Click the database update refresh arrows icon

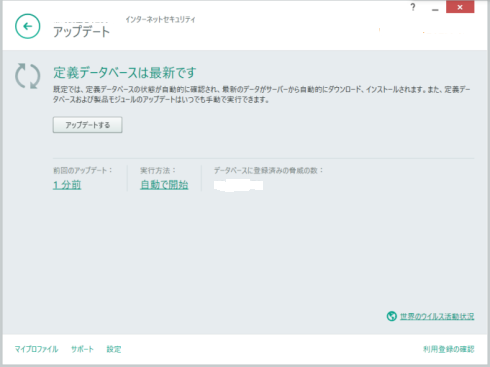pyautogui.click(x=28, y=76)
